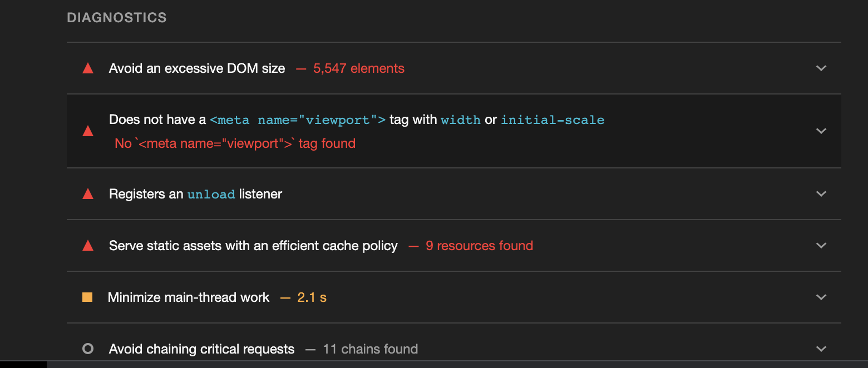Click the red warning triangle for viewport meta audit

coord(87,131)
